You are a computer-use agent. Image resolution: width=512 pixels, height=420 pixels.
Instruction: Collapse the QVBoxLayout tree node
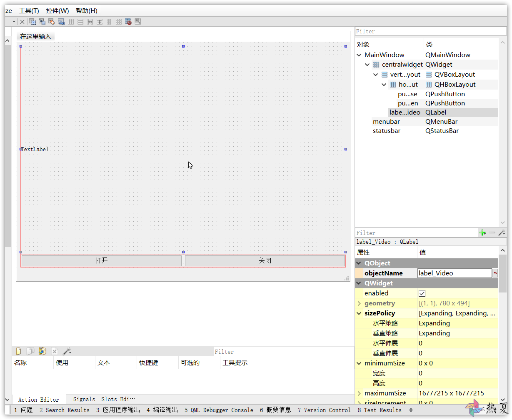click(375, 75)
